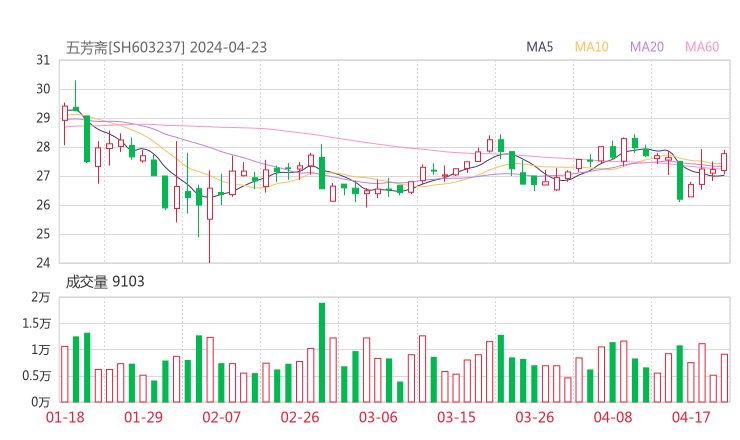Viewport: 740px width, 440px height.
Task: Click the 成交量 9103 volume label
Action: click(x=105, y=282)
